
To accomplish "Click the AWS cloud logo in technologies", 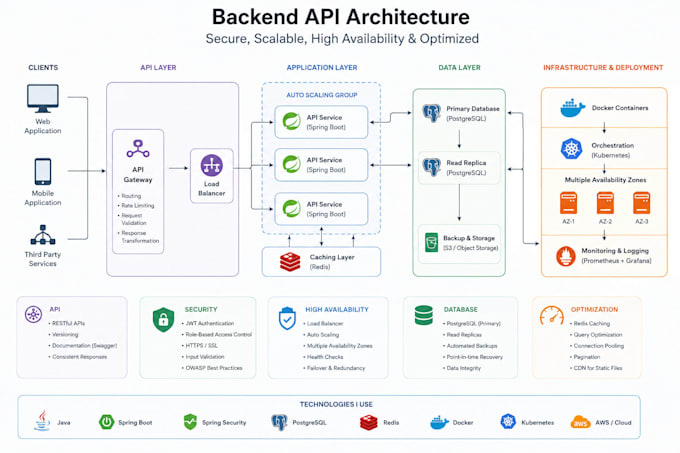I will point(581,422).
